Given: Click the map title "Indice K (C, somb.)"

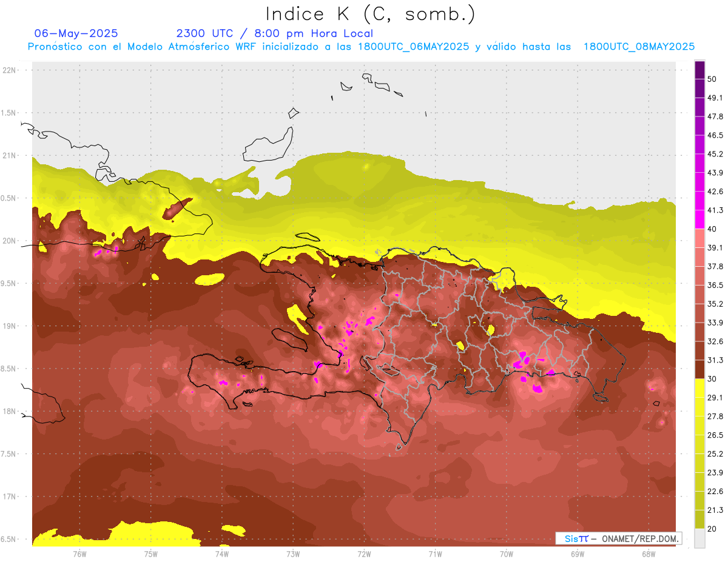Looking at the screenshot, I should coord(370,14).
